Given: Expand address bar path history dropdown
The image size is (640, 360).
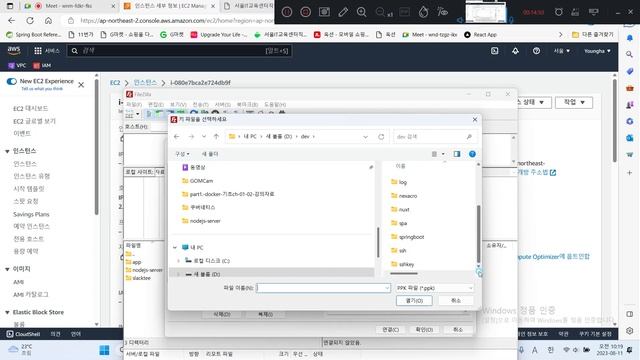Looking at the screenshot, I should pos(365,137).
